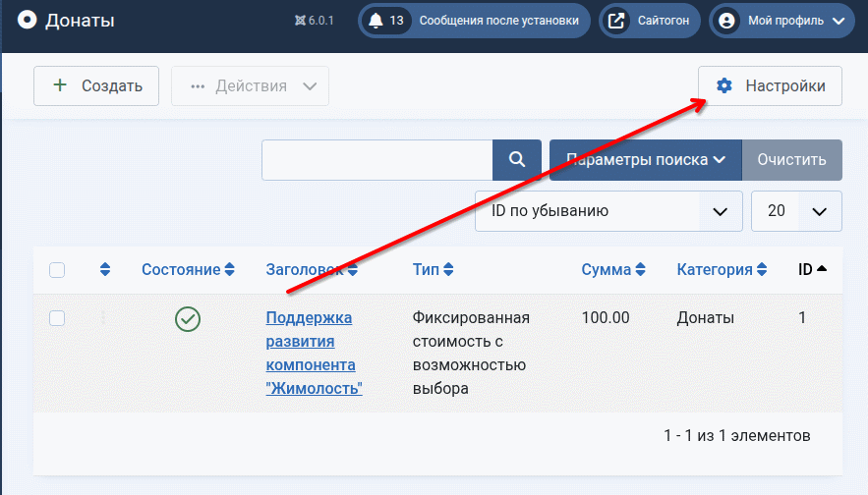Open Настройки component settings

coord(770,86)
